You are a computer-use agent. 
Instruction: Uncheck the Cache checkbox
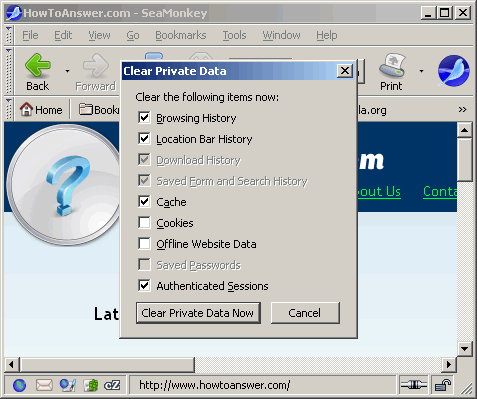pos(144,202)
